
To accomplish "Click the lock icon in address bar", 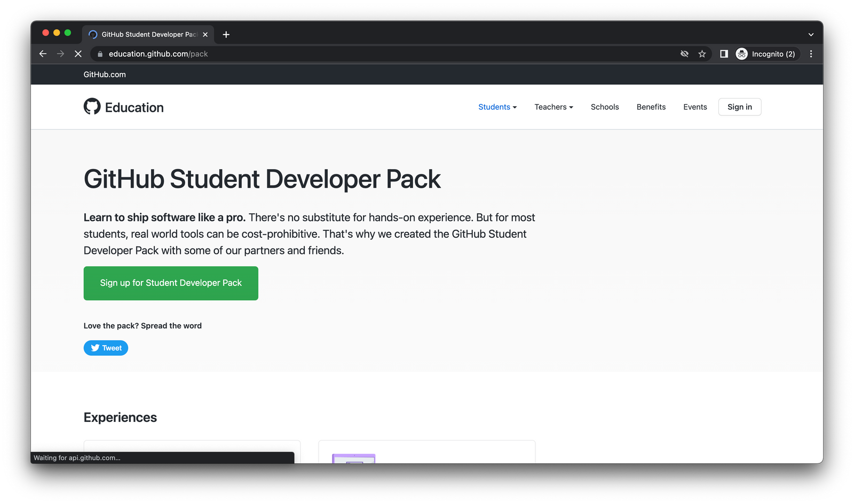I will pyautogui.click(x=100, y=54).
